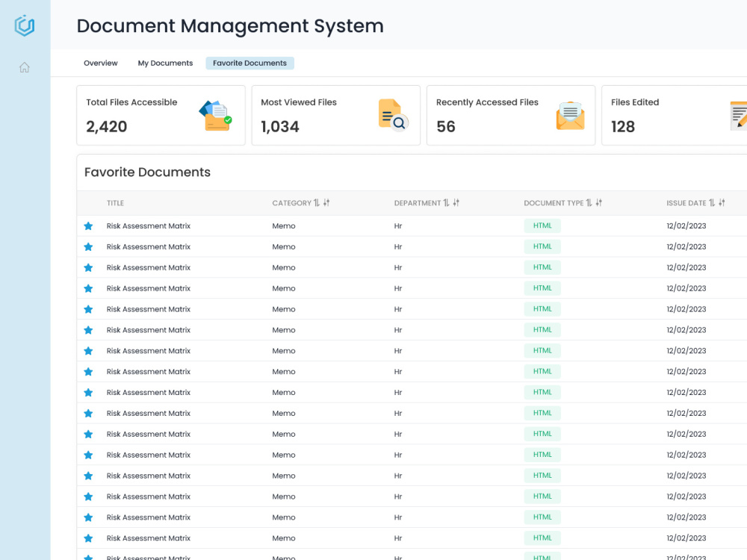Click the TITLE column header
This screenshot has height=560, width=747.
pos(115,203)
